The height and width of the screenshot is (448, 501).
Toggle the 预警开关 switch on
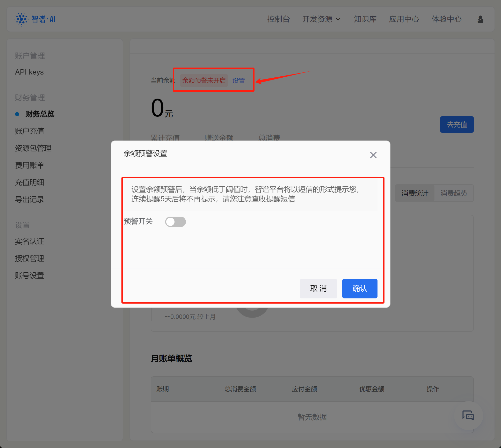pos(176,222)
